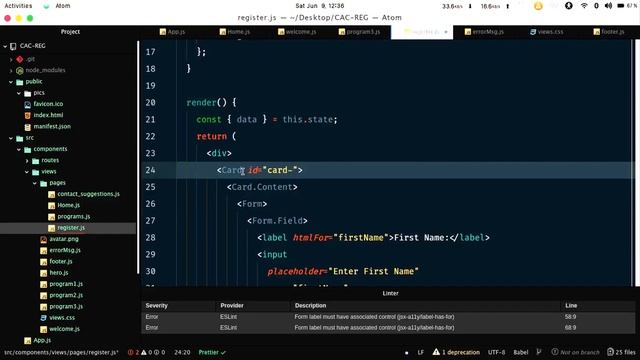Viewport: 640px width, 360px height.
Task: Open welcome.js in the project tree
Action: tap(64, 329)
